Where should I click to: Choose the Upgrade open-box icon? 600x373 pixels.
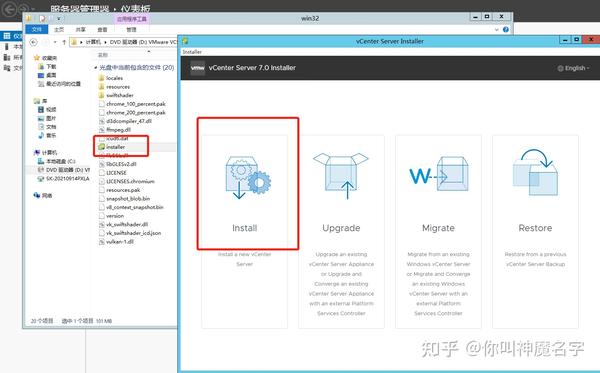[x=341, y=176]
